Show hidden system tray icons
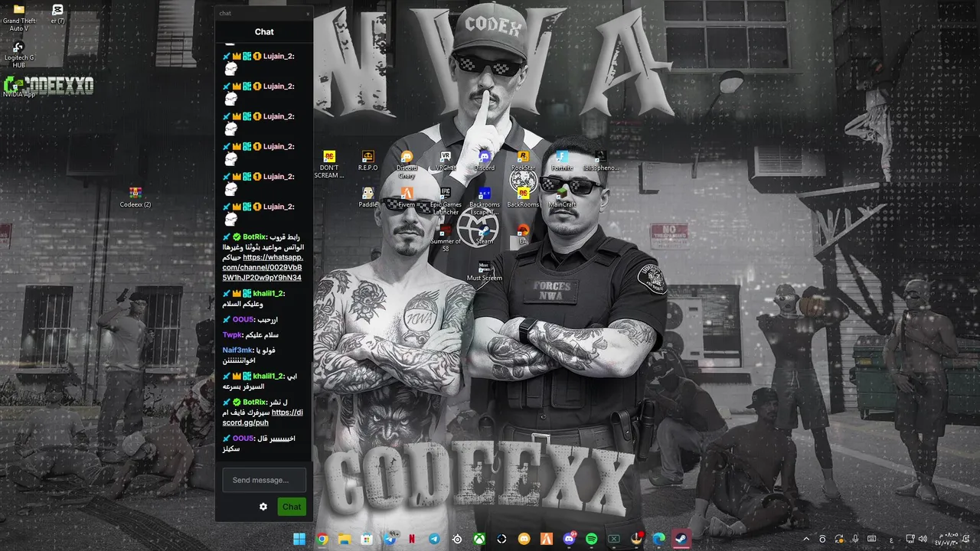Image resolution: width=980 pixels, height=551 pixels. [x=805, y=539]
